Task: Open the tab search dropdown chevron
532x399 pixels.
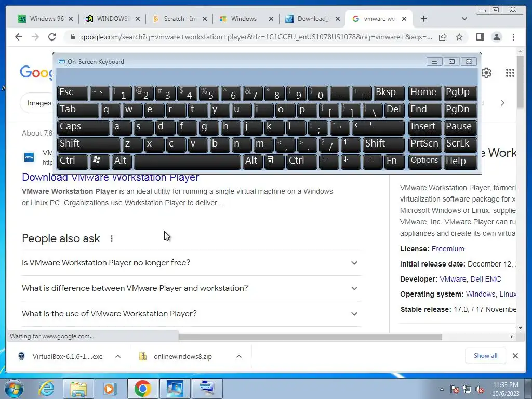Action: [464, 19]
